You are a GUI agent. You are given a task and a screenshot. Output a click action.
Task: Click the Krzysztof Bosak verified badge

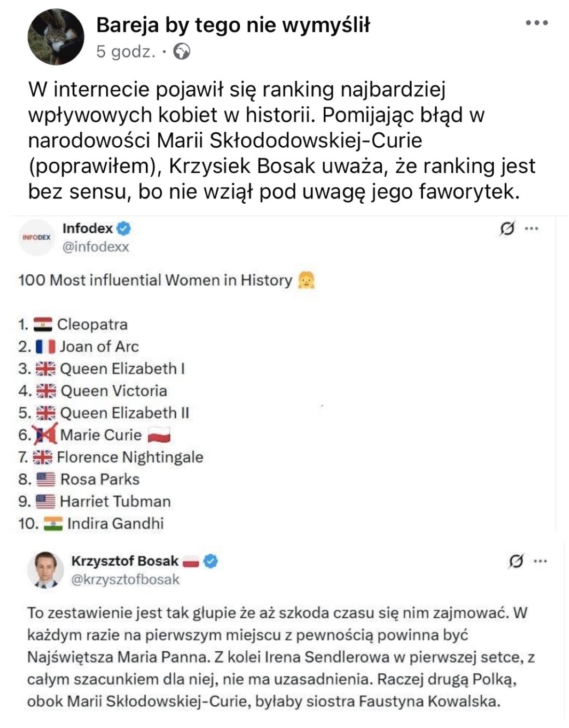pos(211,561)
